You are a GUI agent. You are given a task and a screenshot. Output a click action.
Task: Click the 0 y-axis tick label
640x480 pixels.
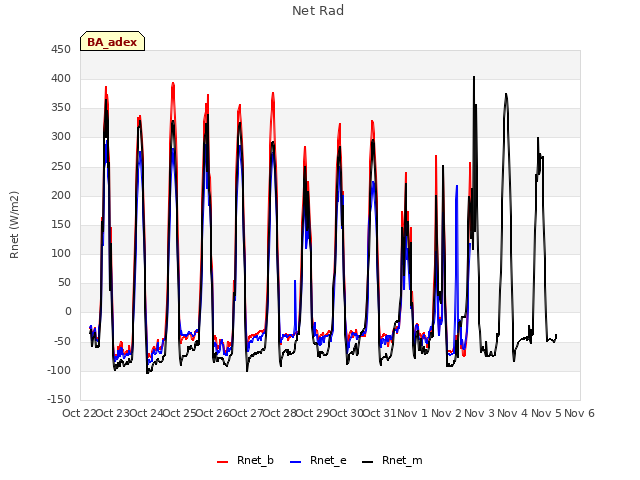pos(68,312)
